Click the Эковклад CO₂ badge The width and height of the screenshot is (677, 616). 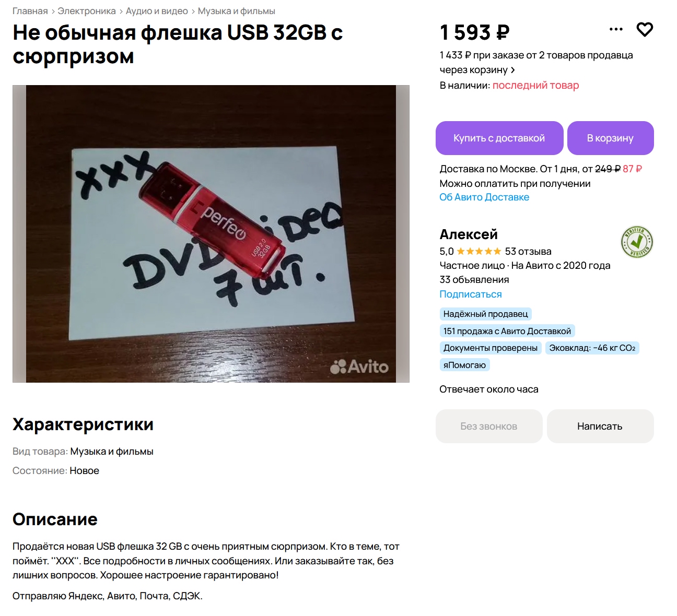(x=592, y=348)
